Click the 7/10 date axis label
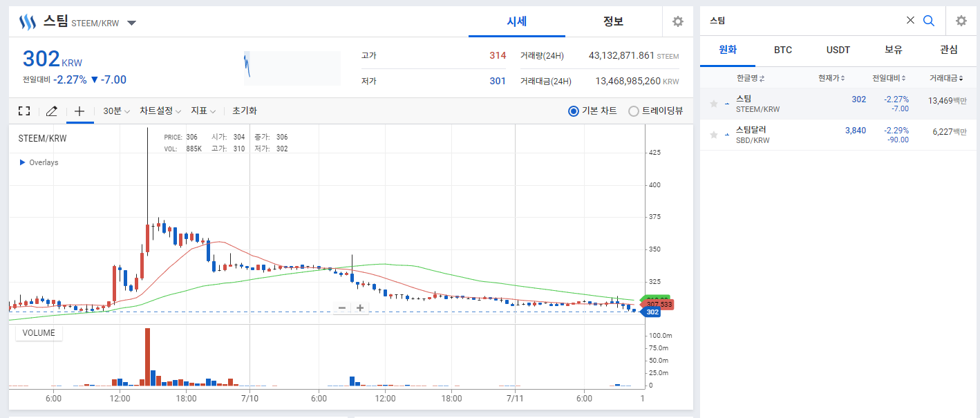This screenshot has height=418, width=980. point(249,399)
